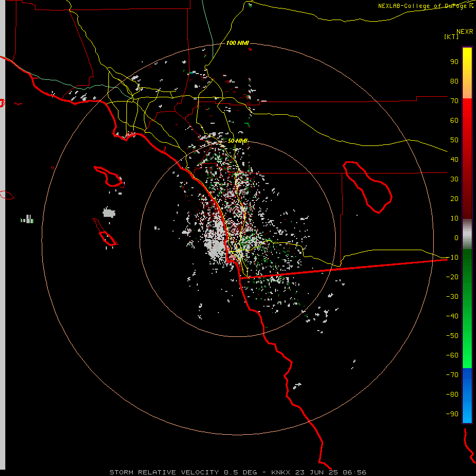
Task: Click the -10 value on velocity scale
Action: click(452, 258)
